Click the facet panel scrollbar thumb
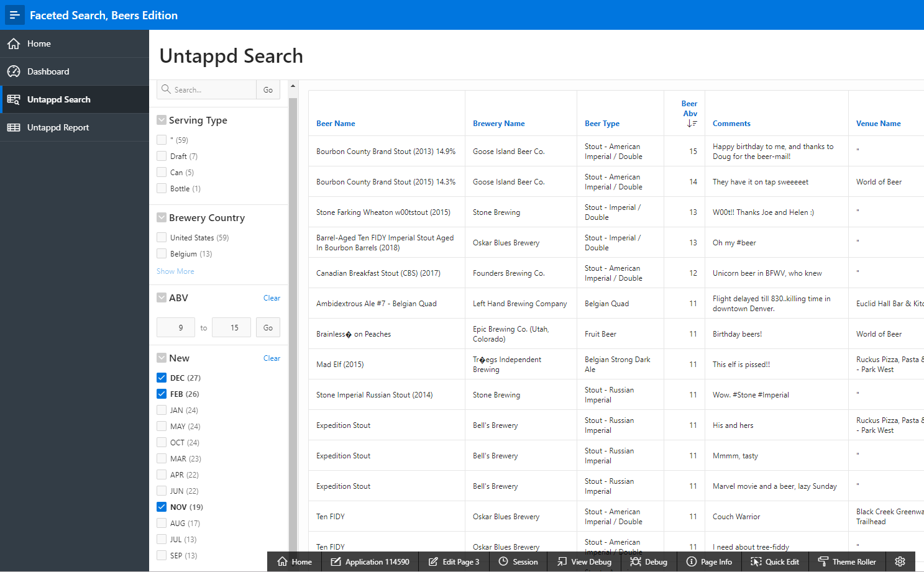 click(x=293, y=323)
